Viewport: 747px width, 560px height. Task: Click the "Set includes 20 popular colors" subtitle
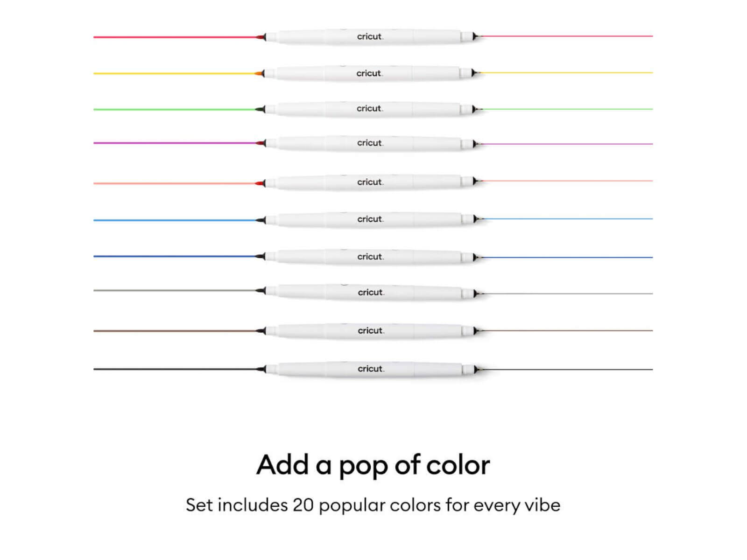point(373,505)
